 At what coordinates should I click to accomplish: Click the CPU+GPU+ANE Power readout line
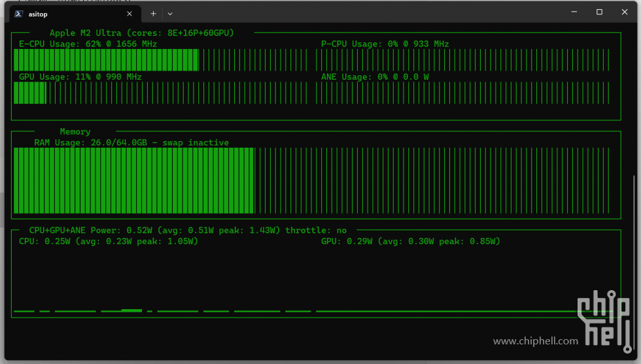coord(188,231)
